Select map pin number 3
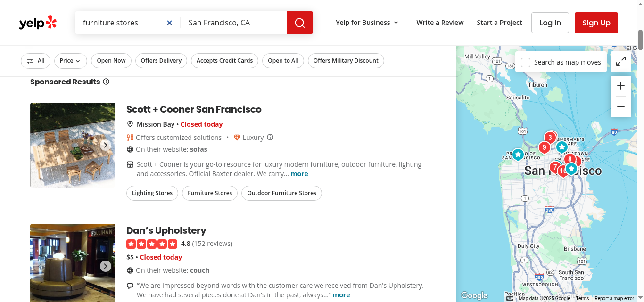Viewport: 644px width, 302px height. (x=550, y=138)
